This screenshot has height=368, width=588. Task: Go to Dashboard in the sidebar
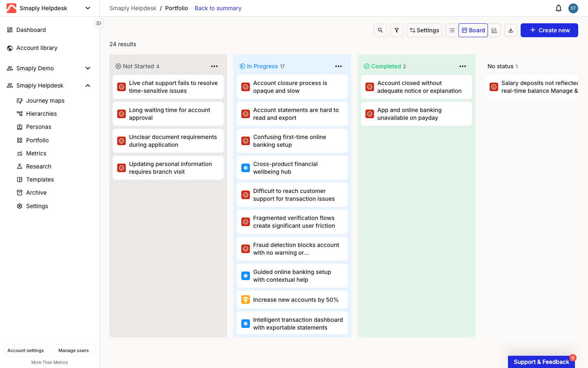pos(31,30)
